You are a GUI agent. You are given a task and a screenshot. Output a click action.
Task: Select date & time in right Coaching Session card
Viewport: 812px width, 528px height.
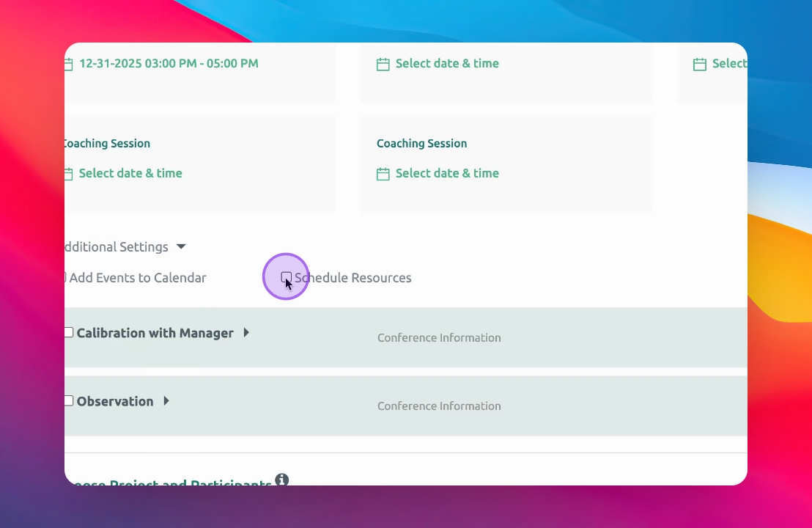point(448,174)
